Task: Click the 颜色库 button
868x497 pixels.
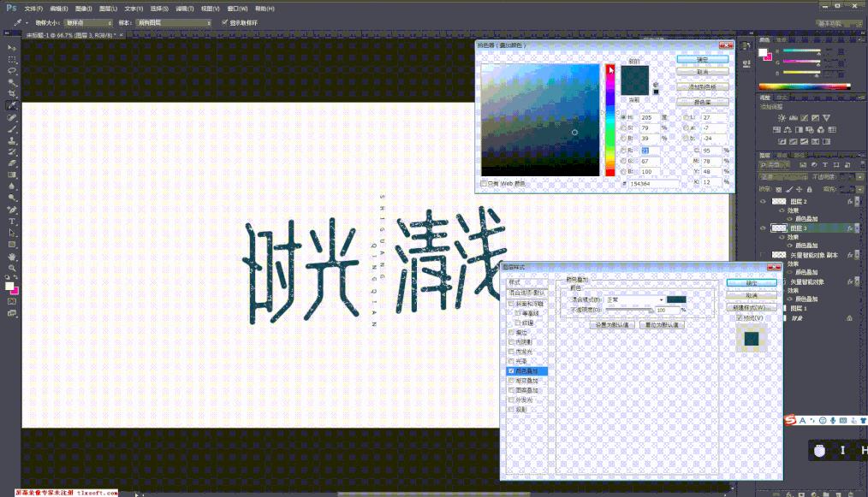Action: 703,103
